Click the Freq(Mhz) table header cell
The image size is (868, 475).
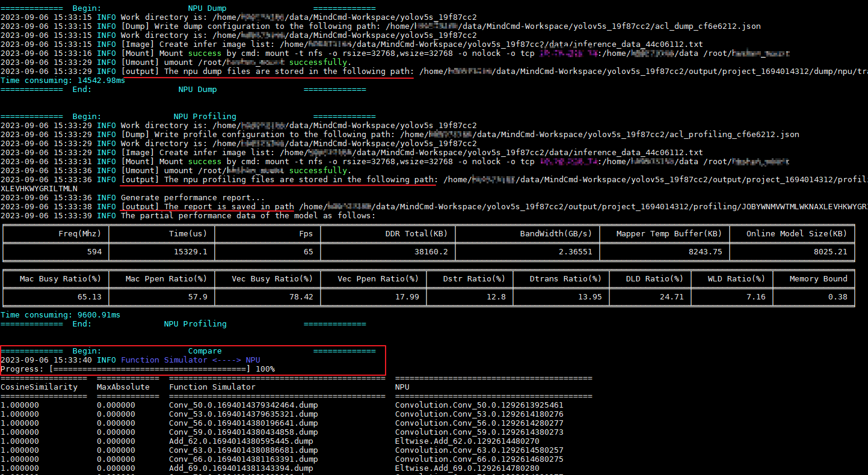(80, 234)
